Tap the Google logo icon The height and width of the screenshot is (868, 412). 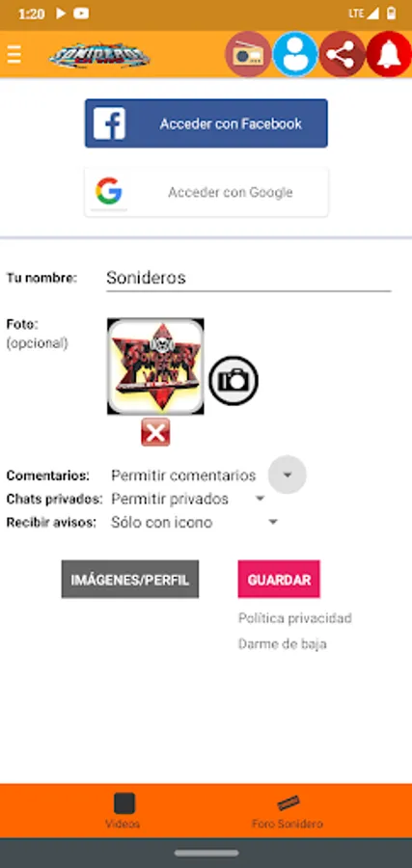click(x=108, y=192)
